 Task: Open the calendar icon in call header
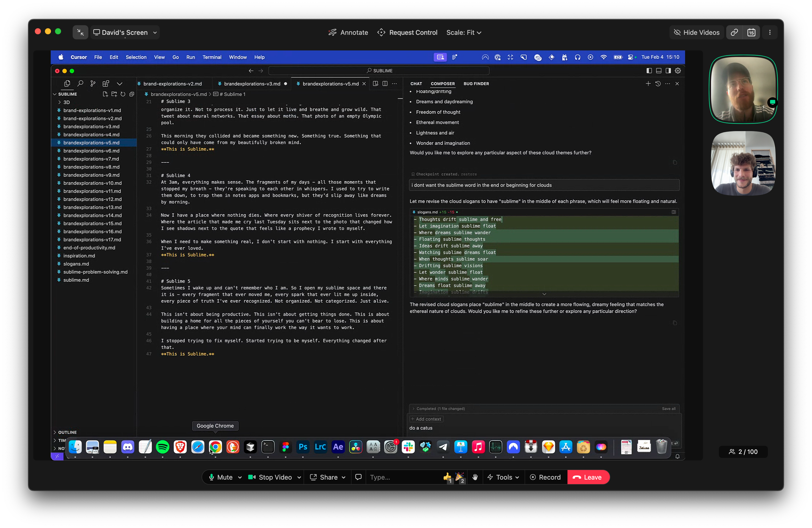pyautogui.click(x=751, y=32)
